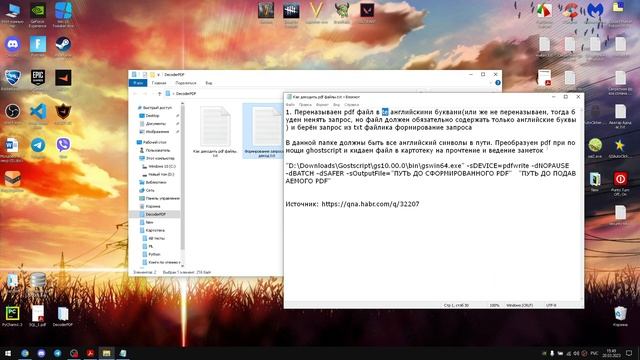The width and height of the screenshot is (640, 360).
Task: Open the OBS Studio desktop icon
Action: (12, 111)
